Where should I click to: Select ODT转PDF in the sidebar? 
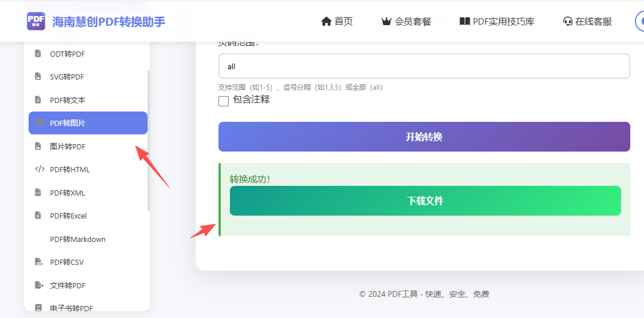click(88, 53)
